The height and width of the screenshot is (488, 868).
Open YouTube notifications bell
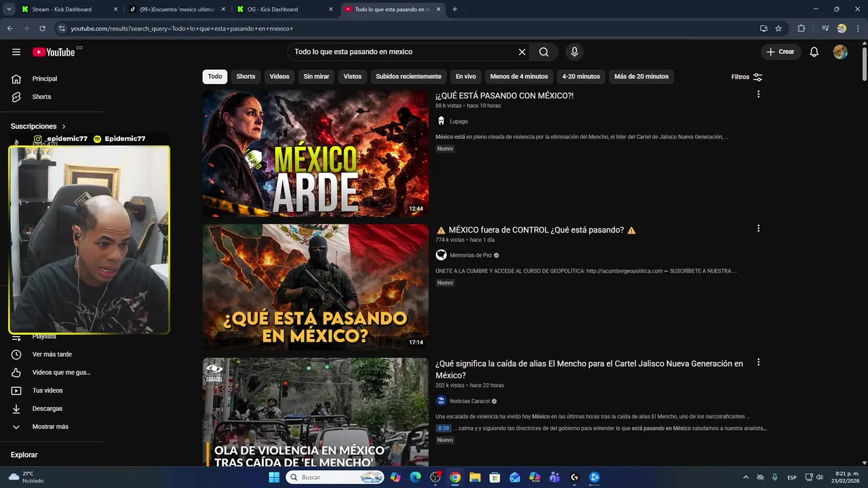click(814, 52)
